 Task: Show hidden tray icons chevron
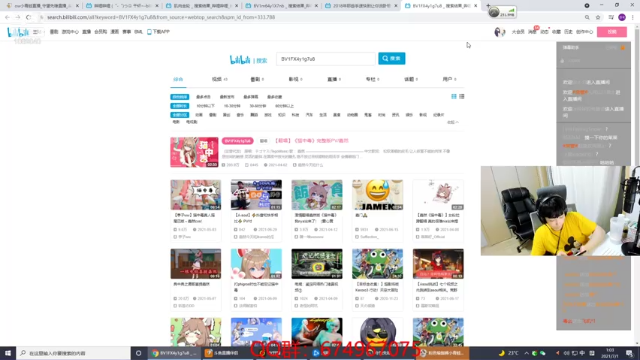click(527, 353)
